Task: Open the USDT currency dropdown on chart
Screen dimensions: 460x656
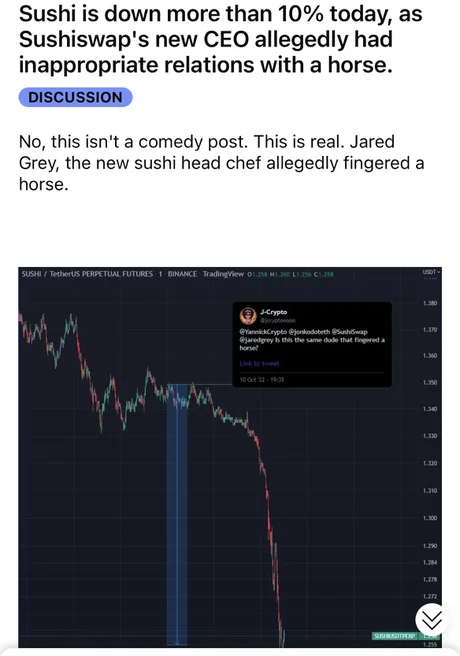Action: click(x=430, y=272)
